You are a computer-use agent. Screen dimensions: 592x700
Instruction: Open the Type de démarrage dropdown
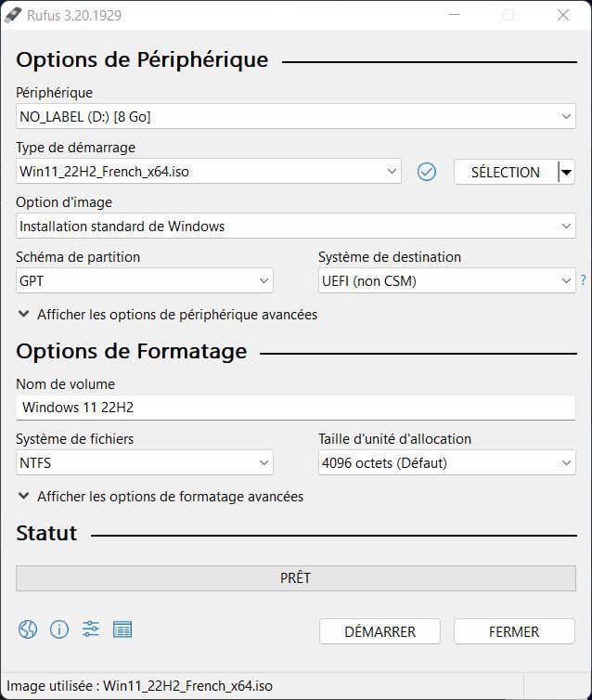209,172
